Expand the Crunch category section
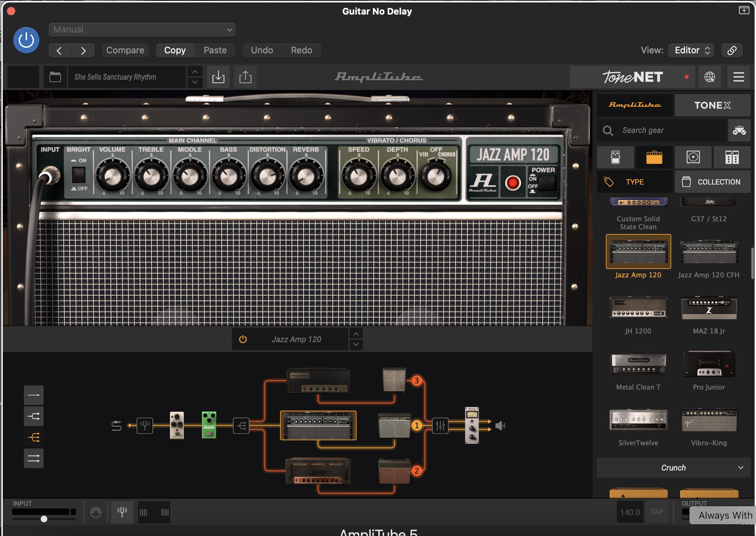 click(x=674, y=468)
